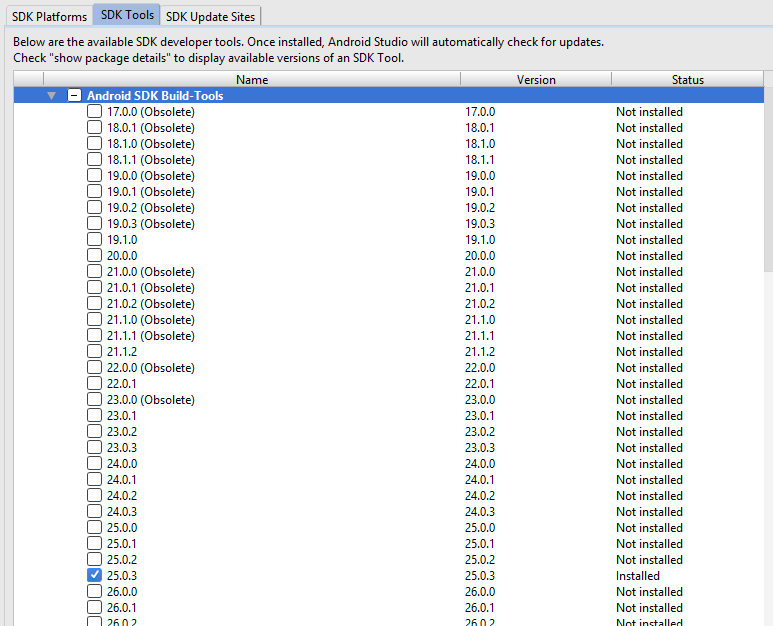Check the 21.0.2 (Obsolete) checkbox
773x626 pixels.
94,303
